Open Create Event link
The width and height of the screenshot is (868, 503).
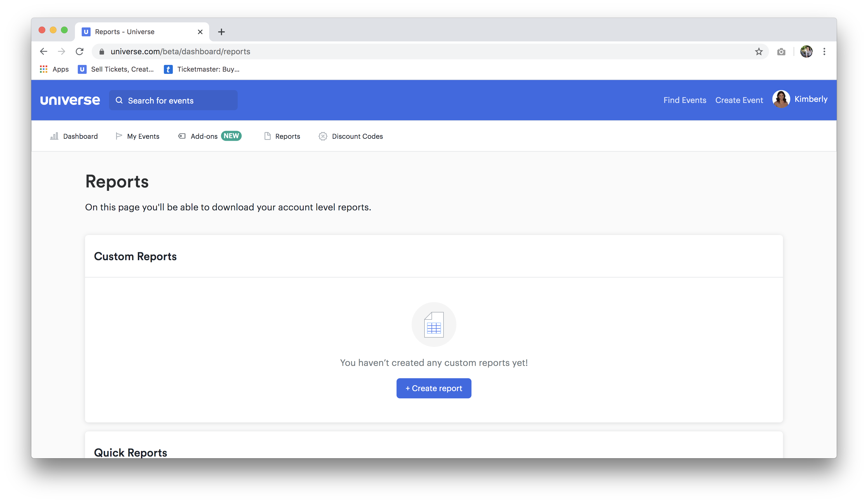(739, 100)
